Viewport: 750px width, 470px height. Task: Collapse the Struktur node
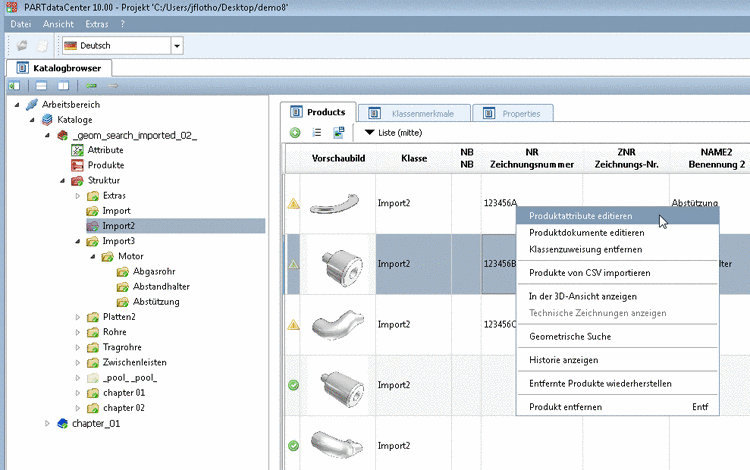tap(62, 181)
